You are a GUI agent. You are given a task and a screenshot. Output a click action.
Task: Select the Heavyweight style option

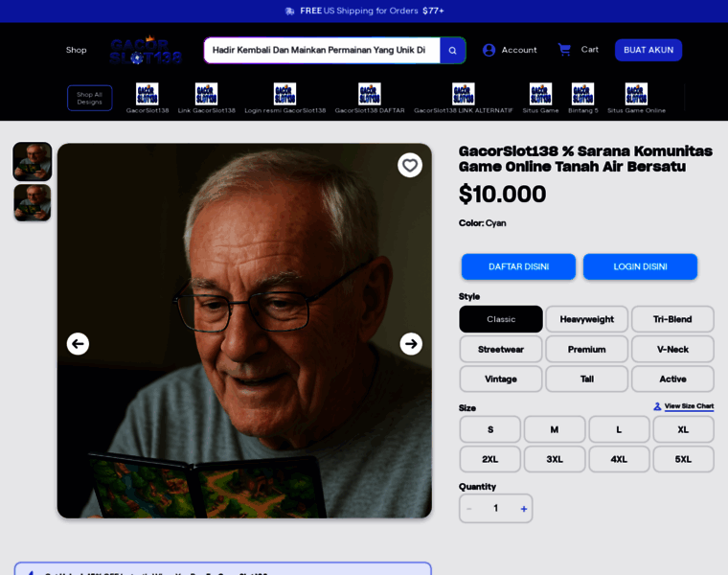[x=586, y=319]
